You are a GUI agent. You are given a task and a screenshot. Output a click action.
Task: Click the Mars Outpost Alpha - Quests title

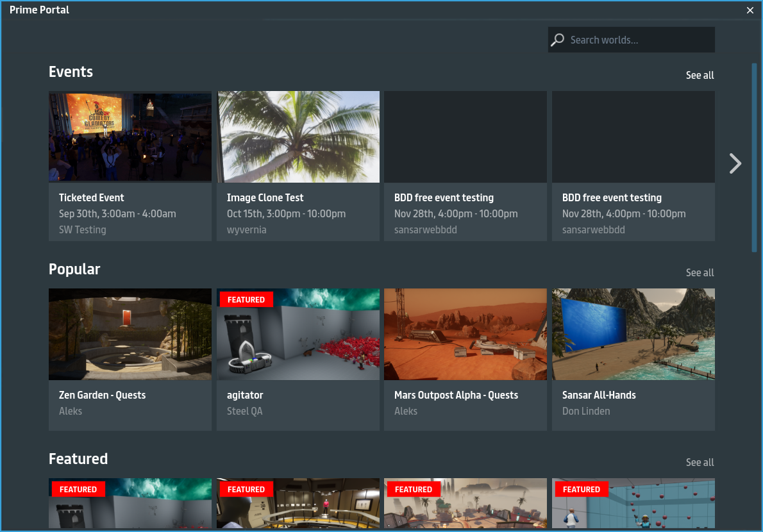(456, 395)
